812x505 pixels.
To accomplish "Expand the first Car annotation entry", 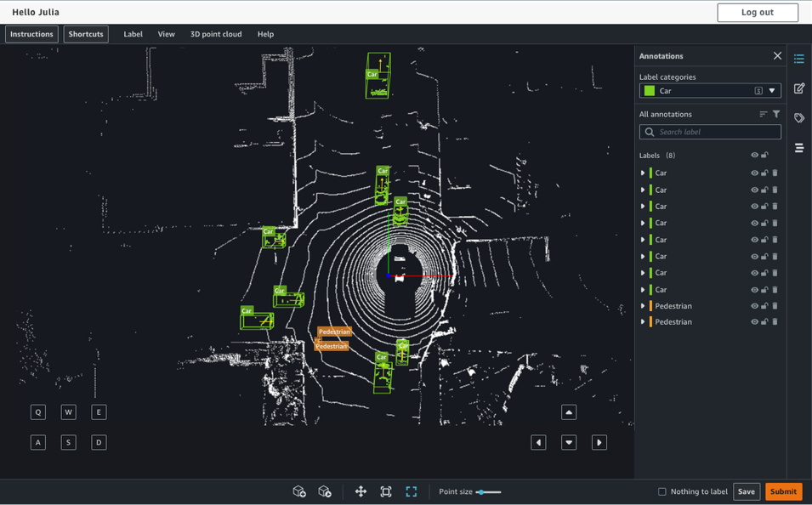I will (643, 173).
